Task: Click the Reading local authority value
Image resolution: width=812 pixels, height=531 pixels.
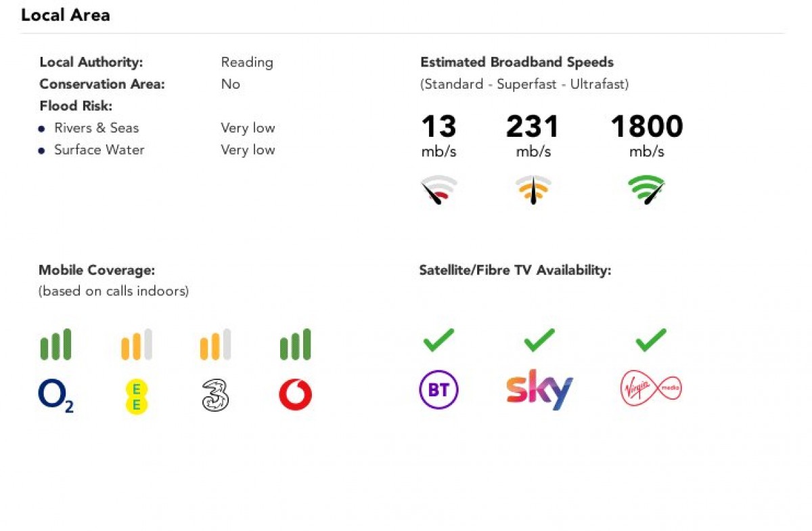Action: click(x=247, y=62)
